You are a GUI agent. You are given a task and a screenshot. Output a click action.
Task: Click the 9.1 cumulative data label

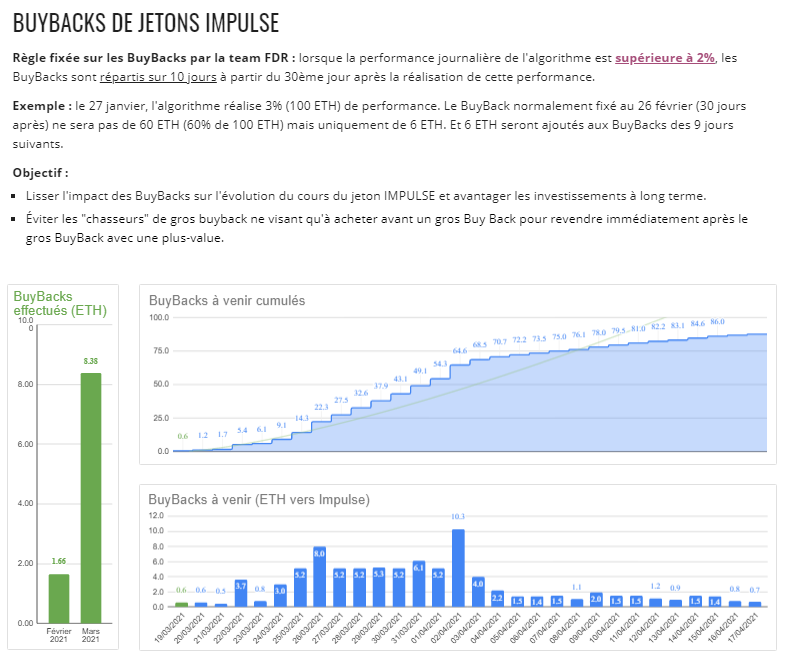282,425
